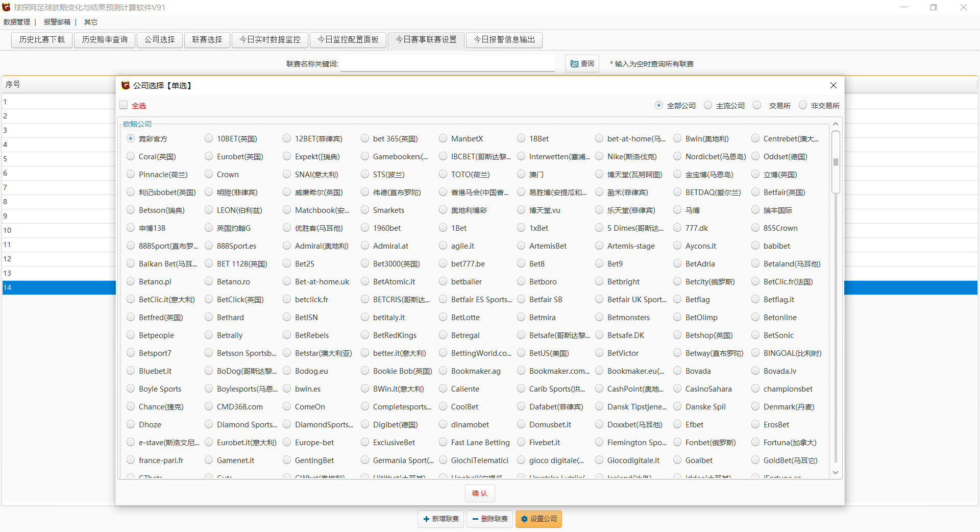Select row 14 in the league table
This screenshot has width=980, height=532.
pyautogui.click(x=59, y=287)
